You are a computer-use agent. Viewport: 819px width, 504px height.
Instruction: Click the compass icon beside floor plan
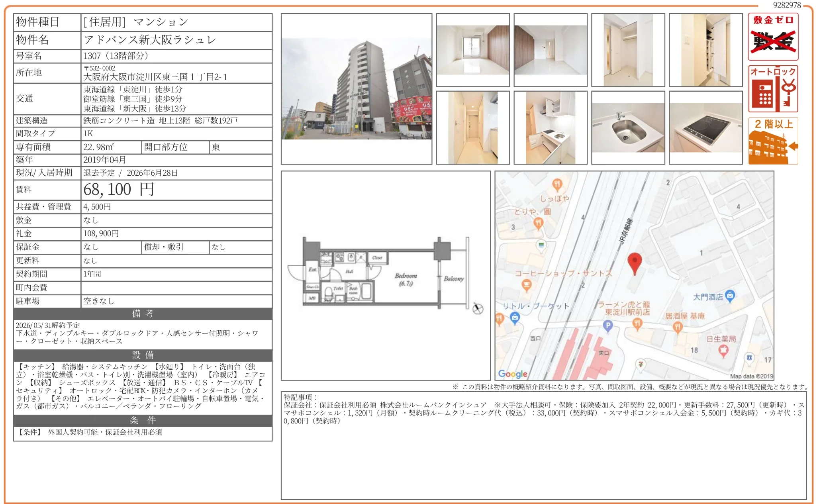pyautogui.click(x=478, y=308)
